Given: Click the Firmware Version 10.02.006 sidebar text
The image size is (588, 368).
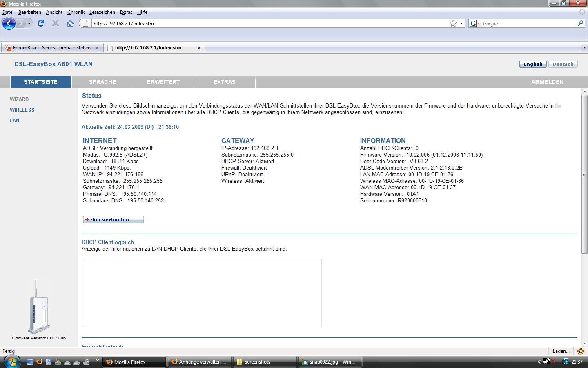Looking at the screenshot, I should pyautogui.click(x=39, y=338).
